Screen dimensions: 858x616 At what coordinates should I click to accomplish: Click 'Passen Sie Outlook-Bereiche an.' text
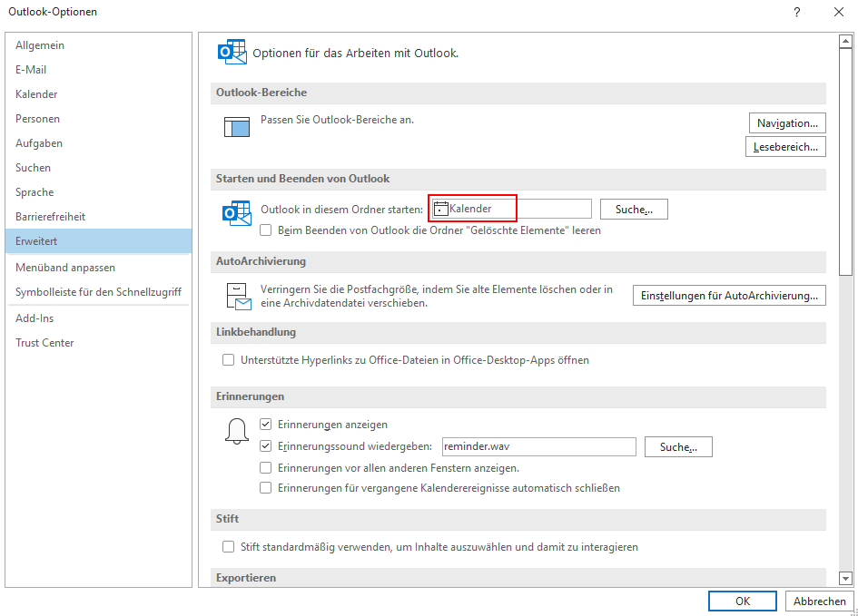pyautogui.click(x=337, y=120)
